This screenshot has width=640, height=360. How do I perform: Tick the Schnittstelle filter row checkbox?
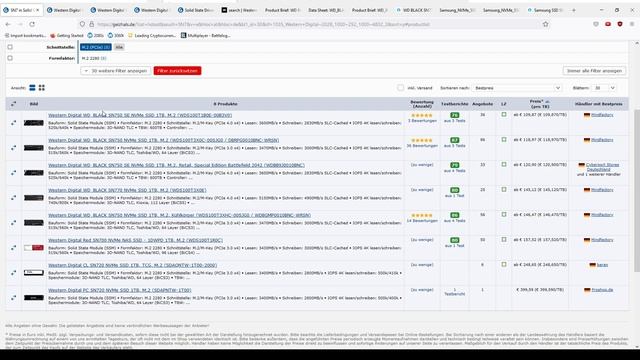[x=10, y=47]
